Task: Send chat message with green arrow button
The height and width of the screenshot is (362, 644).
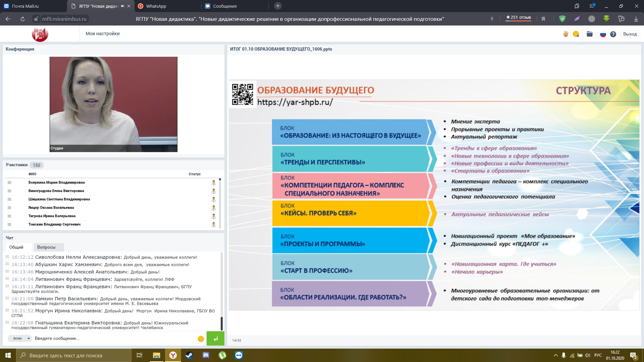Action: point(215,339)
